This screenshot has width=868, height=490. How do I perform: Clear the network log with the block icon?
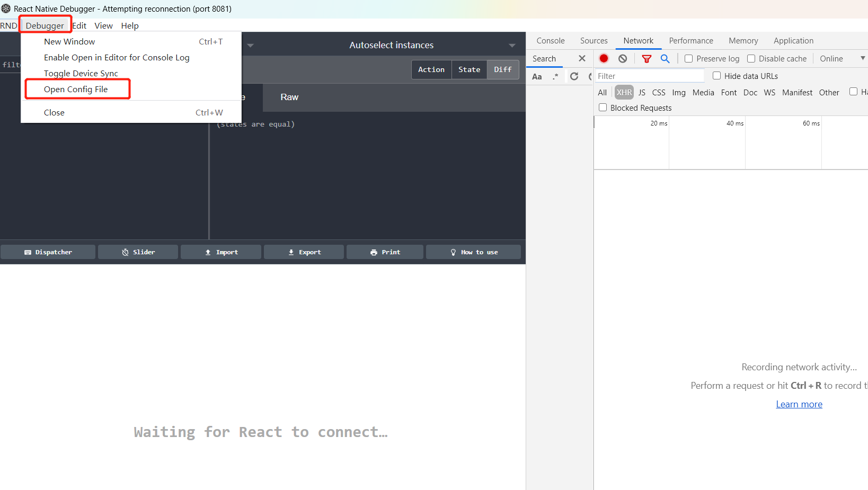(623, 58)
